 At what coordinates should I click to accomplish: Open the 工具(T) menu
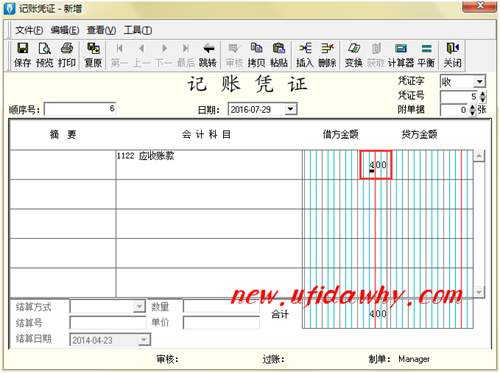coord(138,30)
